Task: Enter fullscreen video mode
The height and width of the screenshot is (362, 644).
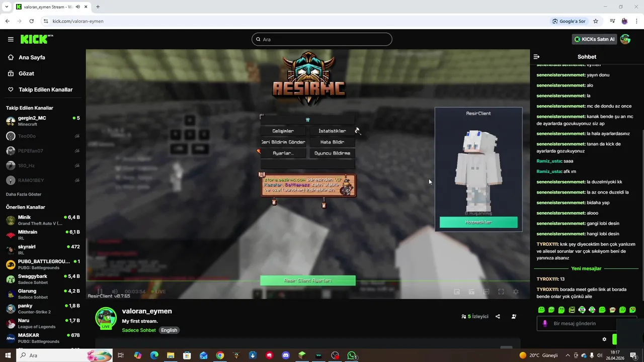Action: (501, 292)
